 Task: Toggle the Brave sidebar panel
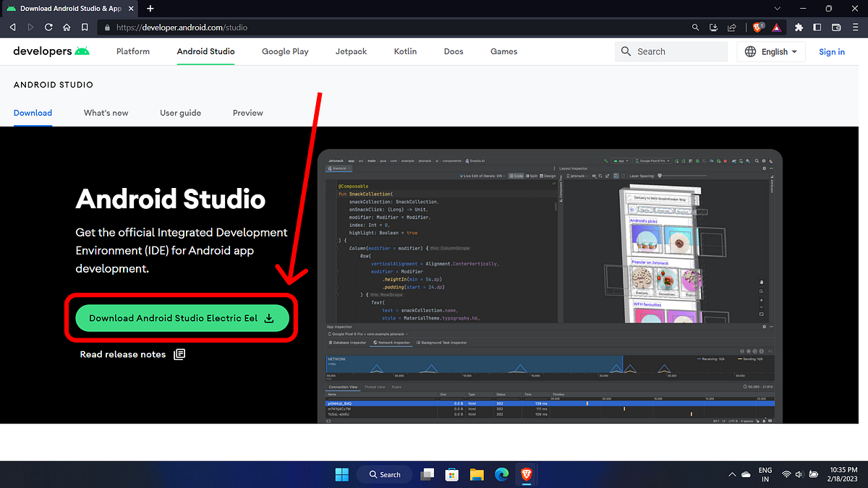click(816, 27)
